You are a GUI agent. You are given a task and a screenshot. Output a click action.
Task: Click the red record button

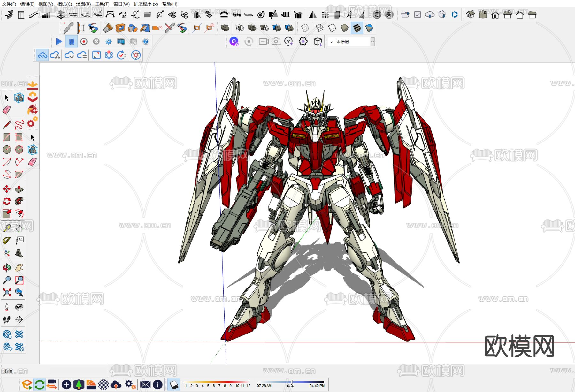(84, 42)
